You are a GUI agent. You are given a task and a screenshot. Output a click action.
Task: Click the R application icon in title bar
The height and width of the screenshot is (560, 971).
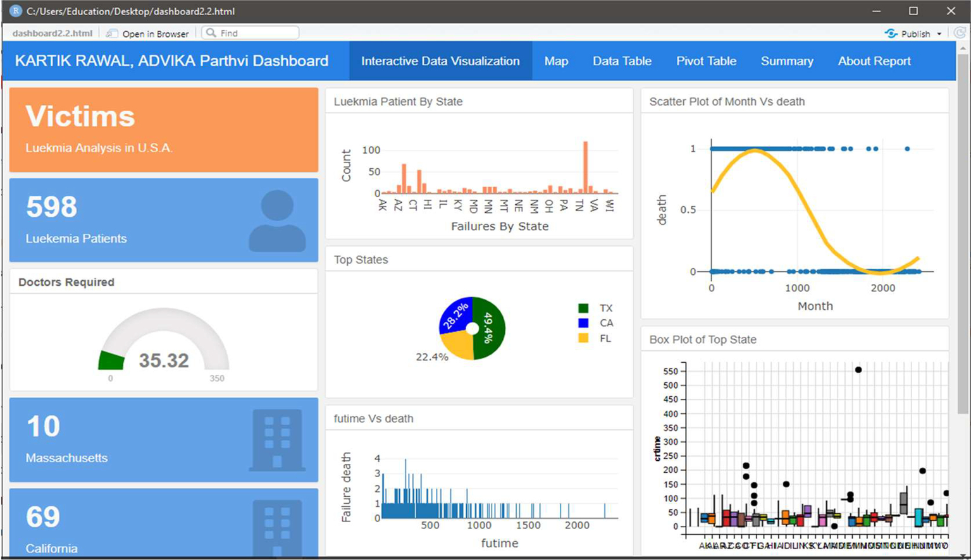pos(16,11)
